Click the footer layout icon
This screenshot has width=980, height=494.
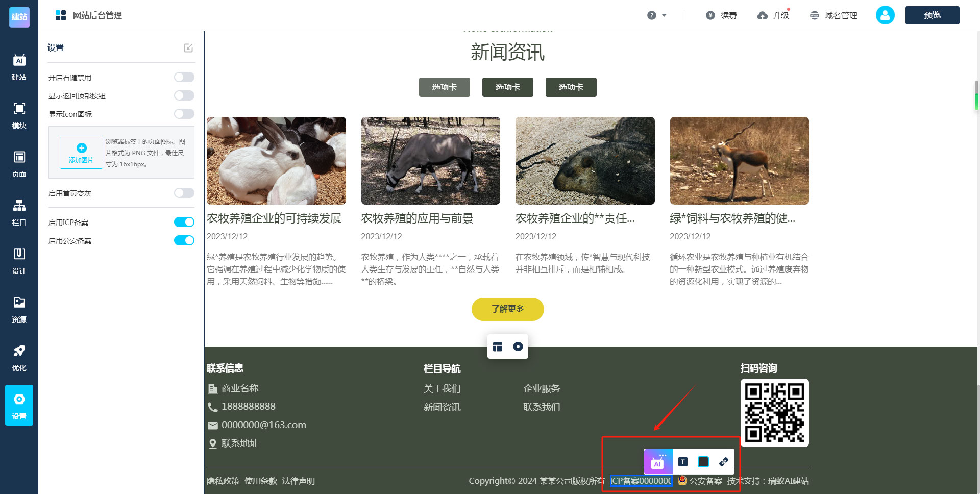tap(498, 347)
